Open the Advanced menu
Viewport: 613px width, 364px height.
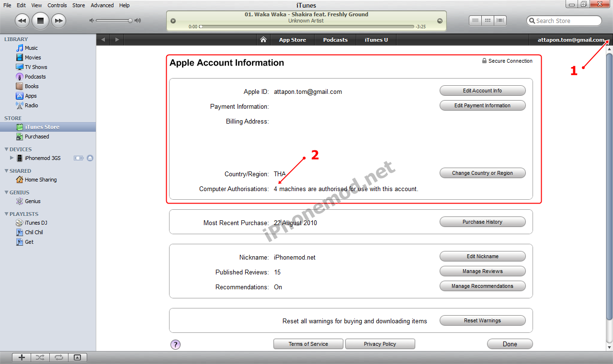pyautogui.click(x=102, y=5)
